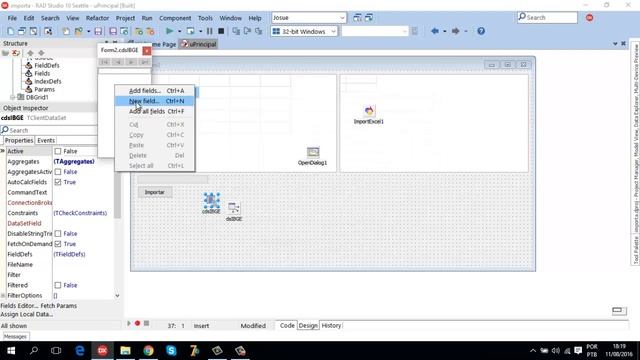Viewport: 640px width, 360px height.
Task: Click the Messages panel tab button
Action: 15,337
